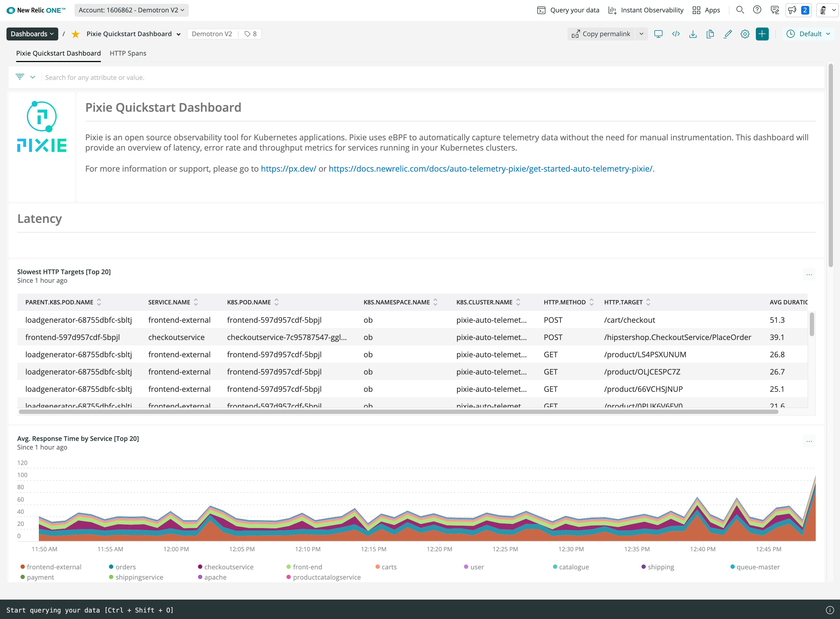Open dashboard settings gear icon
This screenshot has height=619, width=840.
point(745,34)
